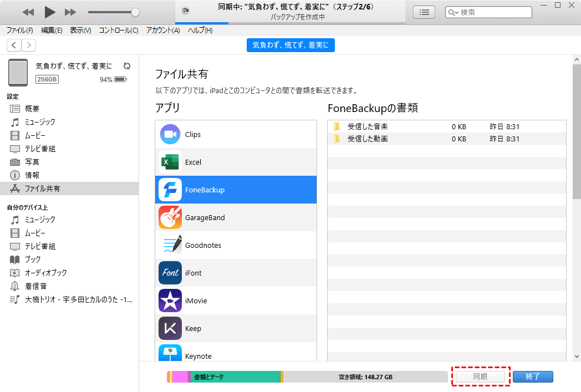Select the GarageBand app icon
The width and height of the screenshot is (581, 392).
point(170,217)
